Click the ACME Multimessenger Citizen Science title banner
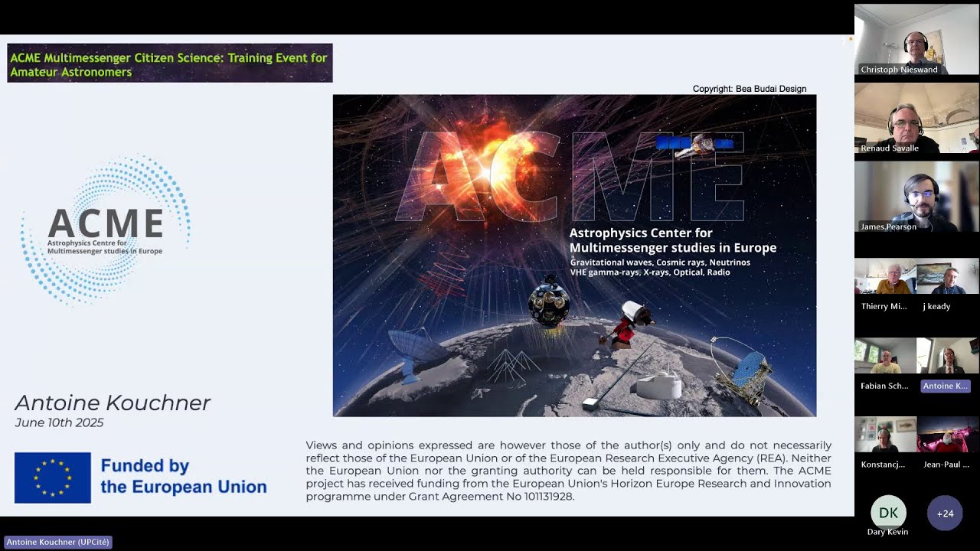 pyautogui.click(x=170, y=64)
